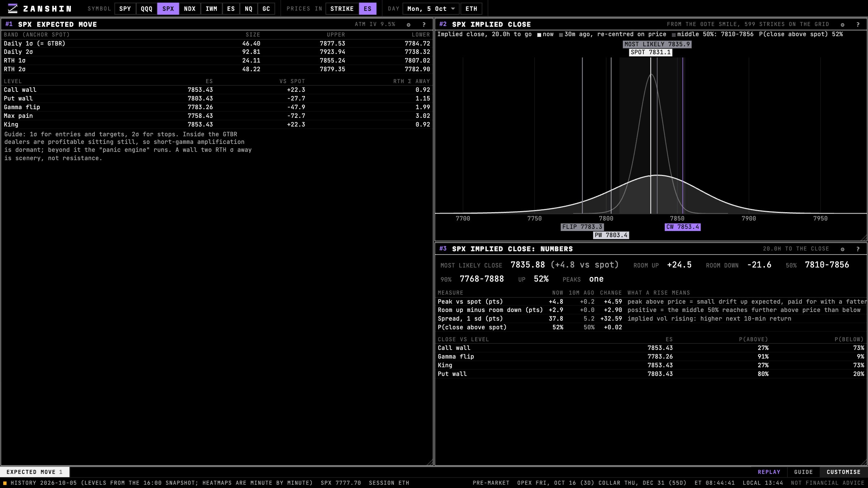The width and height of the screenshot is (868, 488).
Task: Click the orange history status indicator
Action: coord(5,483)
